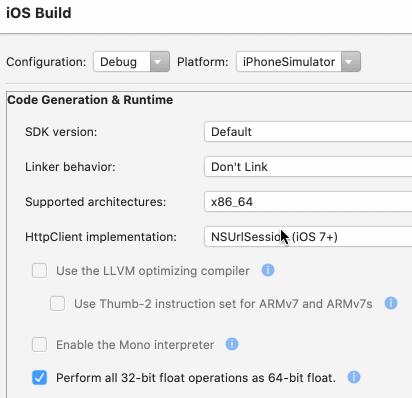
Task: Open the Configuration dropdown showing Debug
Action: (x=132, y=62)
